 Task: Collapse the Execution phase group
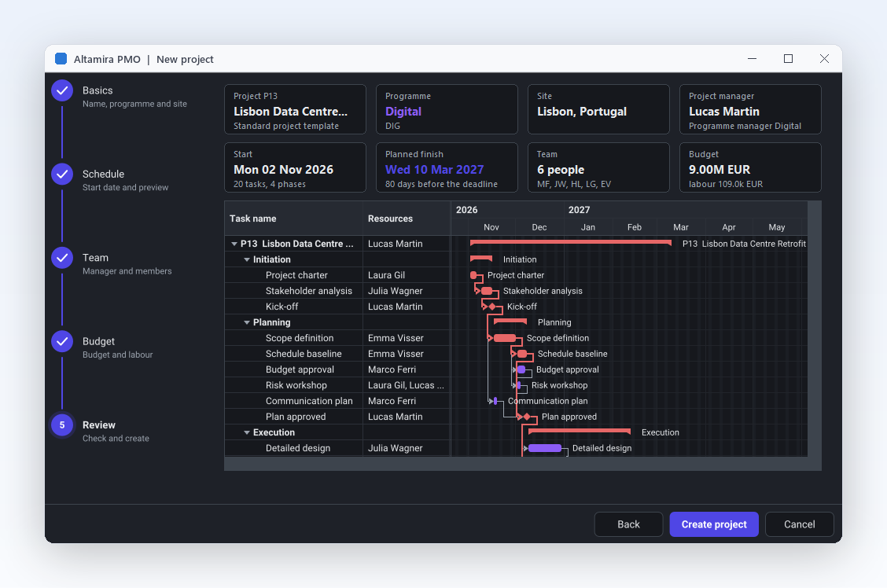point(247,432)
